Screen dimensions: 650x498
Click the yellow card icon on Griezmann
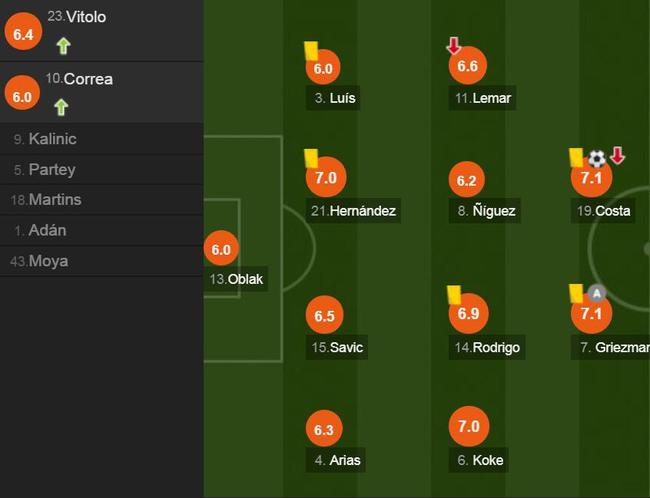(576, 293)
